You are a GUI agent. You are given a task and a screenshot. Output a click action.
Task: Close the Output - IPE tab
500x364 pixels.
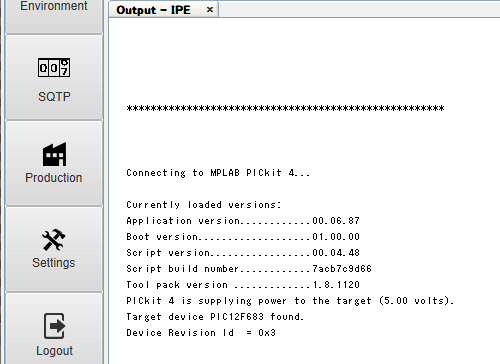[210, 10]
